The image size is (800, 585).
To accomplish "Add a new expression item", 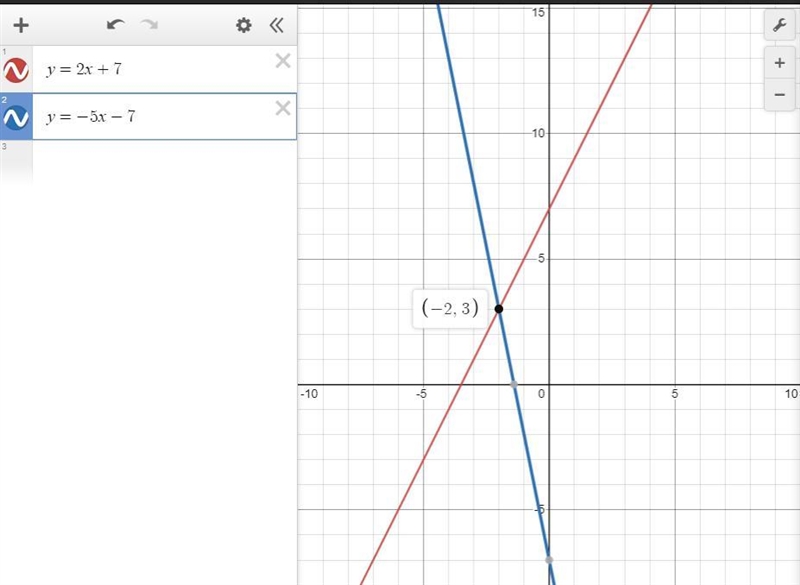I will pyautogui.click(x=21, y=25).
